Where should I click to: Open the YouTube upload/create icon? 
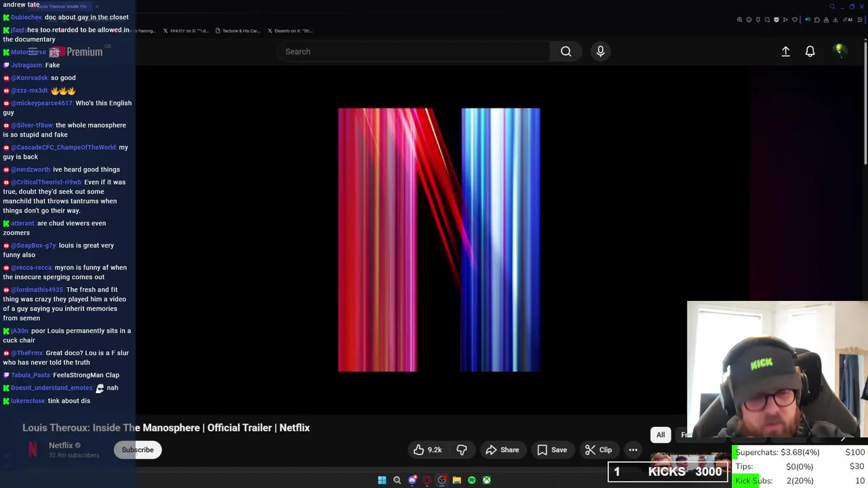click(x=785, y=52)
